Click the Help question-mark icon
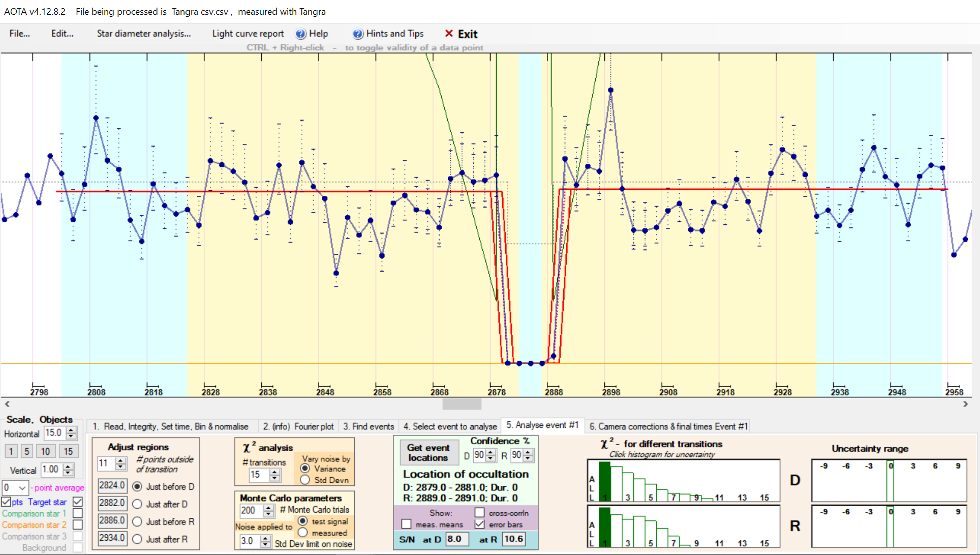Screen dimensions: 980x555 point(301,34)
